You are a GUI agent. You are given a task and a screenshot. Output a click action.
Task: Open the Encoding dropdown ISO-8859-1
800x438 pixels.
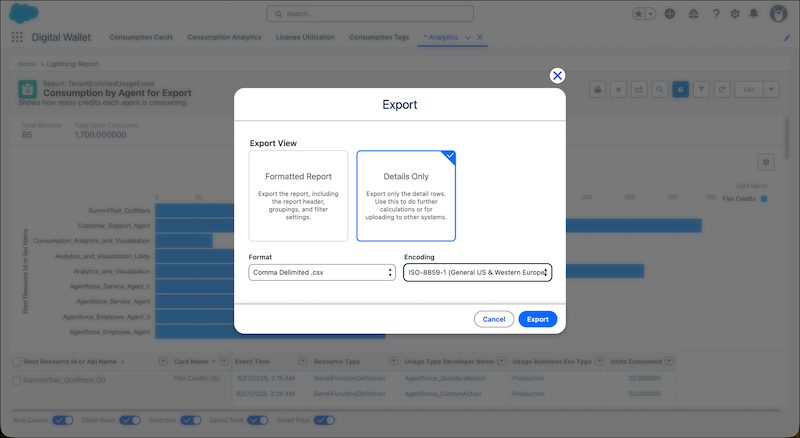tap(478, 273)
